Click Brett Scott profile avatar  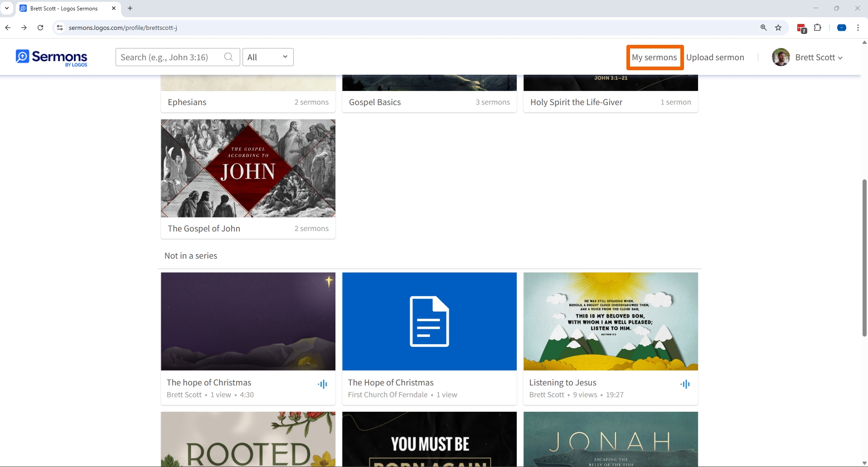[x=781, y=57]
